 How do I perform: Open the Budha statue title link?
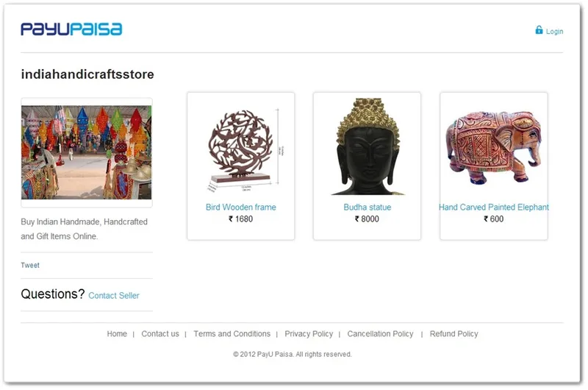point(367,208)
